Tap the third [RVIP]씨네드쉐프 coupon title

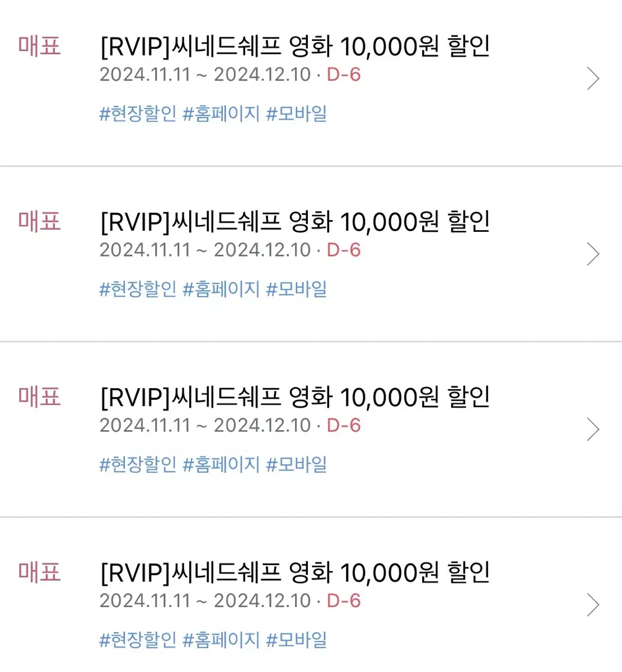tap(295, 396)
